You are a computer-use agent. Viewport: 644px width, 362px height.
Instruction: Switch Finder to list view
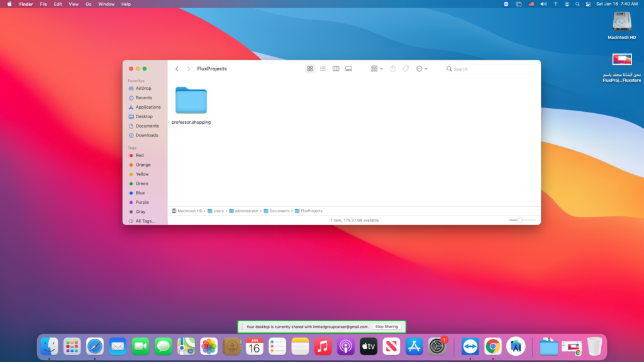click(x=323, y=69)
